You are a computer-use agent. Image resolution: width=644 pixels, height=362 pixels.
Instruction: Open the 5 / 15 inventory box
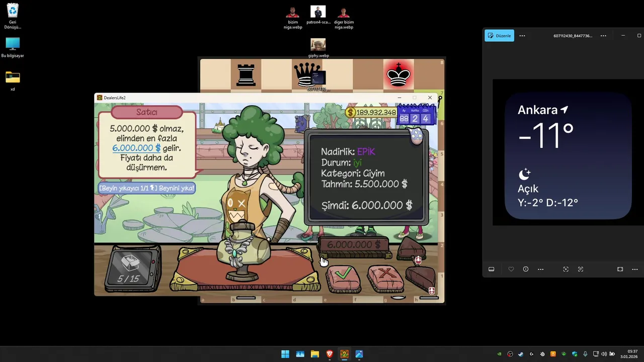[x=132, y=268]
